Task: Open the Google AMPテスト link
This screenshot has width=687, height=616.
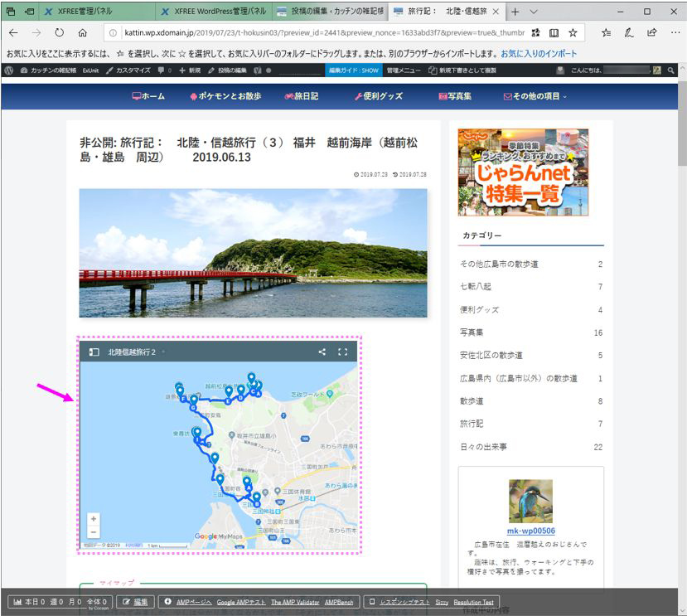Action: pyautogui.click(x=241, y=602)
